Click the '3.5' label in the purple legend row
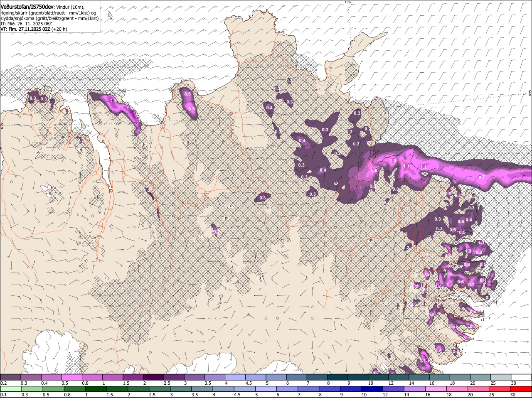The image size is (532, 398). click(x=208, y=383)
